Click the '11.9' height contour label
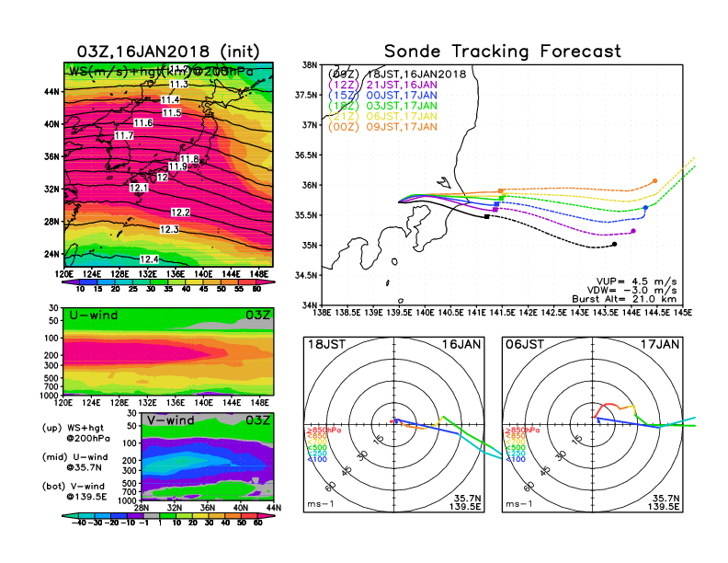The width and height of the screenshot is (728, 563). [177, 167]
